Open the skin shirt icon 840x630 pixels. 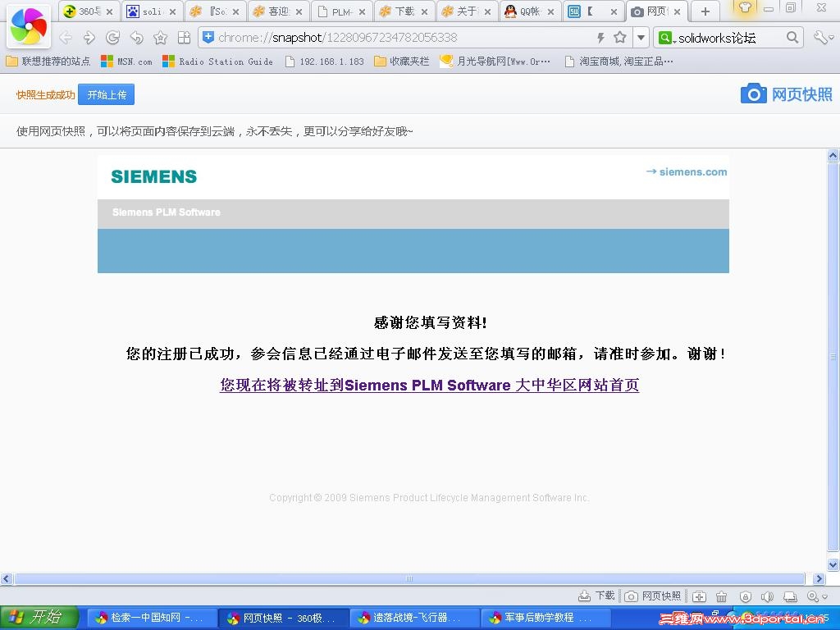tap(745, 8)
